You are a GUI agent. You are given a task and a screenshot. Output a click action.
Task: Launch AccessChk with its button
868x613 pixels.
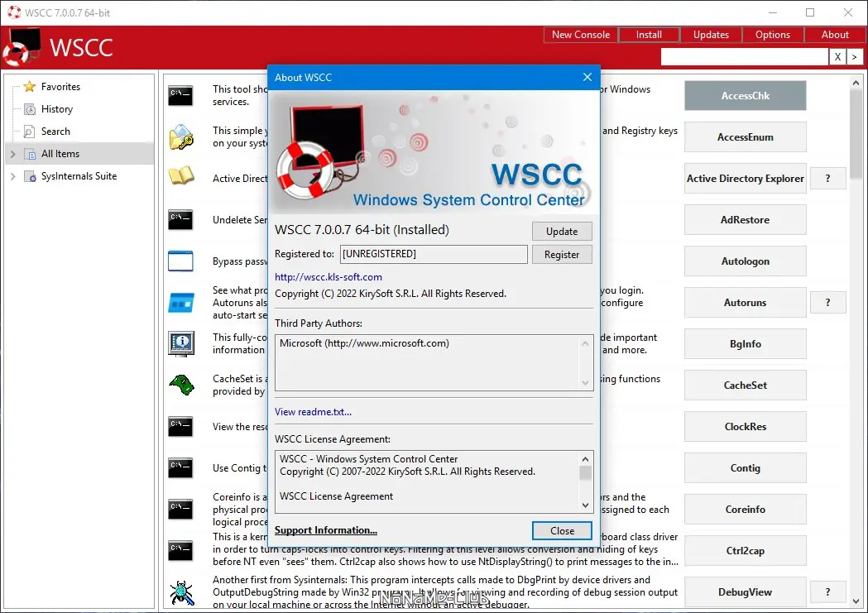[x=745, y=96]
